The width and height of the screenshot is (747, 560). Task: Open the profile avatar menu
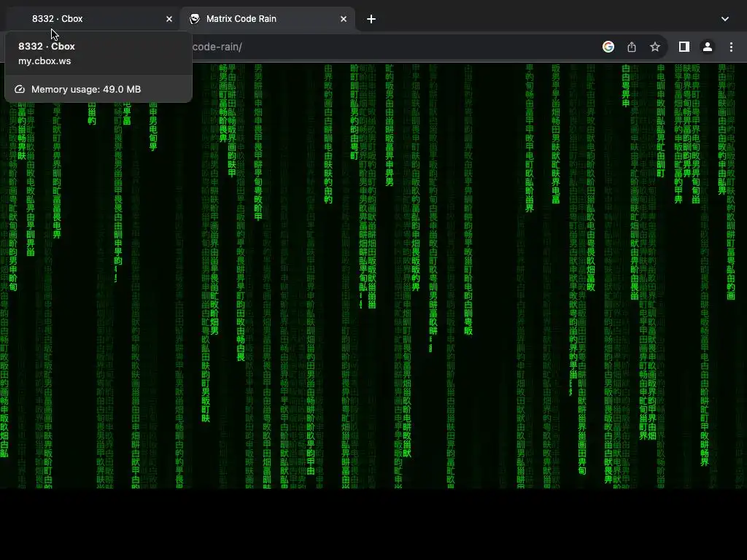click(708, 47)
